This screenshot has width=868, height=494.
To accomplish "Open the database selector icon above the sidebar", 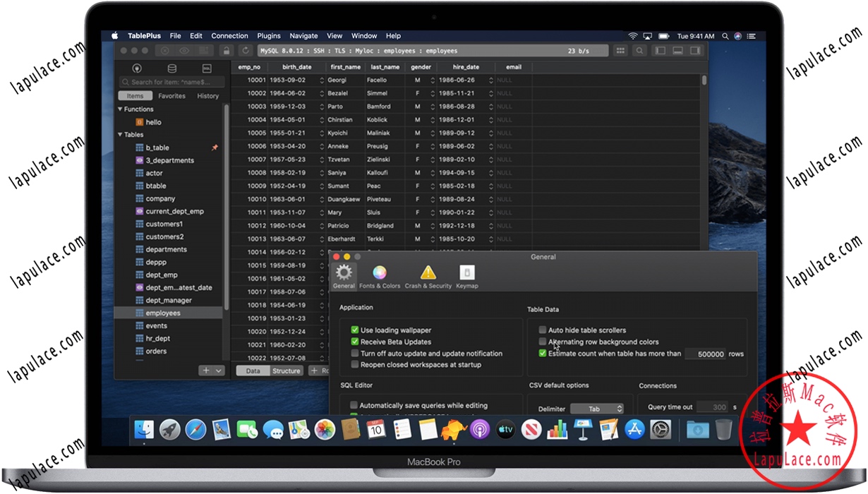I will pos(171,68).
